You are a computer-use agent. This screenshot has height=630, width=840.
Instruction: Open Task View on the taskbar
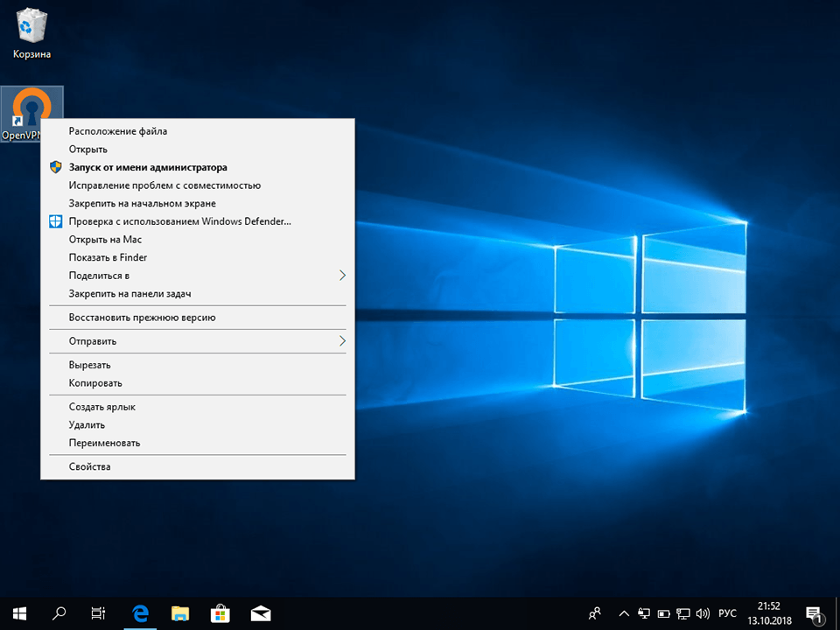98,613
